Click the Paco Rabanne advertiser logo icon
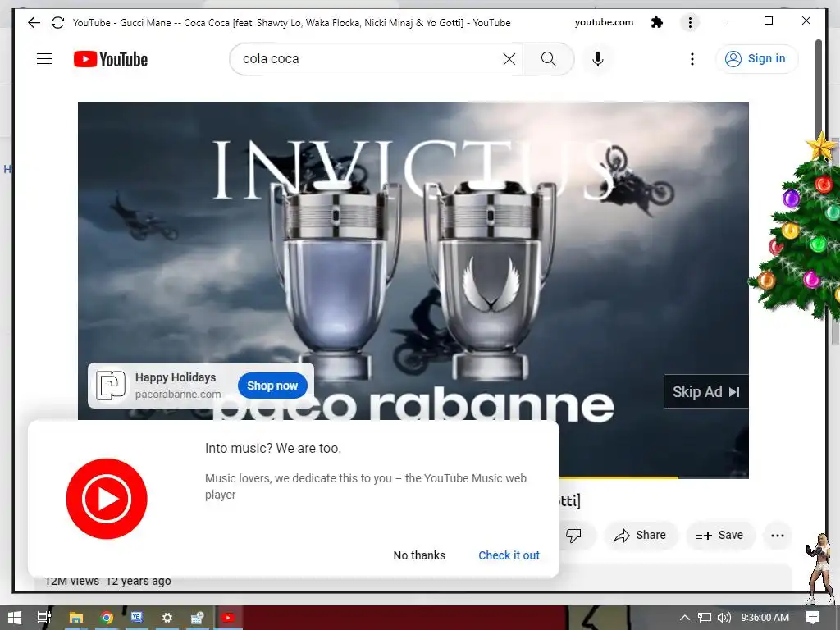Image resolution: width=840 pixels, height=630 pixels. click(111, 386)
